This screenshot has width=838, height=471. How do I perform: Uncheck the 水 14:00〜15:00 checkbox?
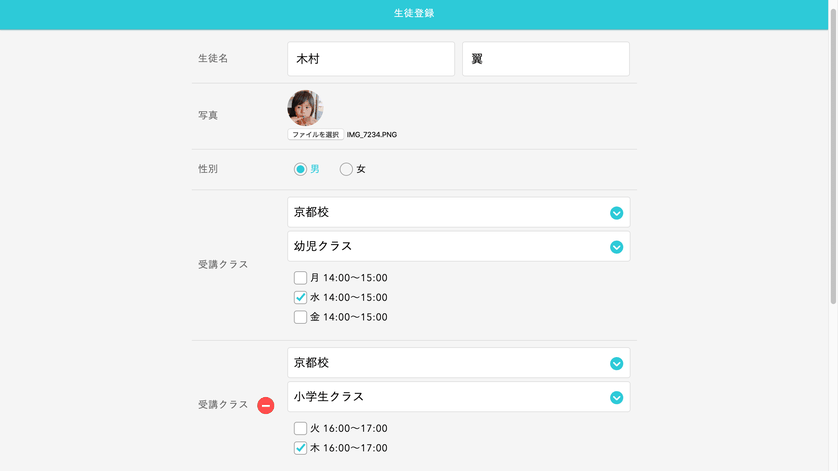(x=300, y=297)
